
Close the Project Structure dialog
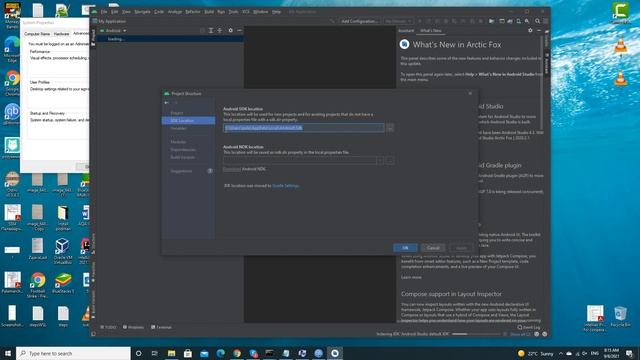[470, 93]
